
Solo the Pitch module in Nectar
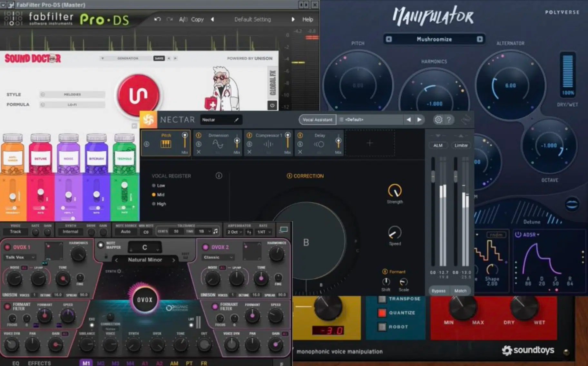tap(147, 144)
